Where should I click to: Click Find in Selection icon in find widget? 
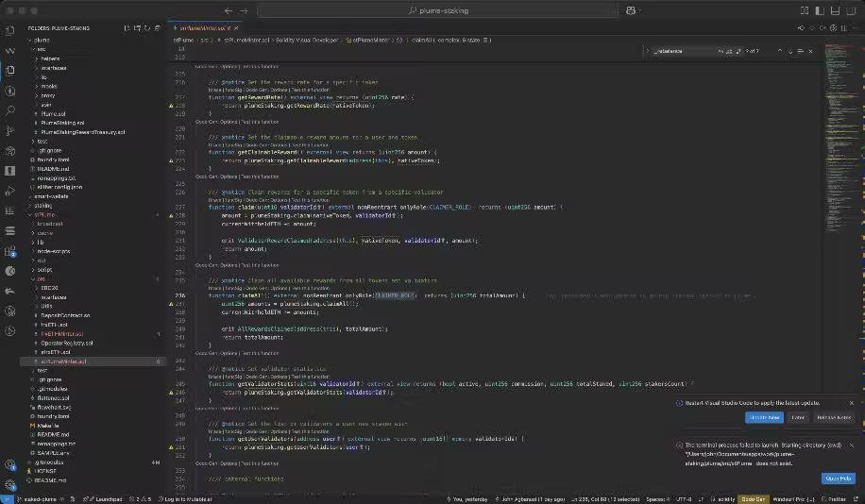tap(800, 51)
